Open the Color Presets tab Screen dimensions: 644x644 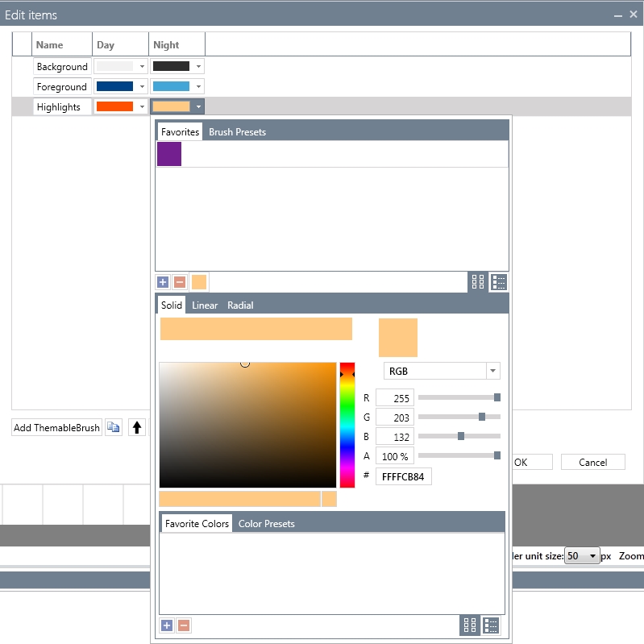pos(266,524)
